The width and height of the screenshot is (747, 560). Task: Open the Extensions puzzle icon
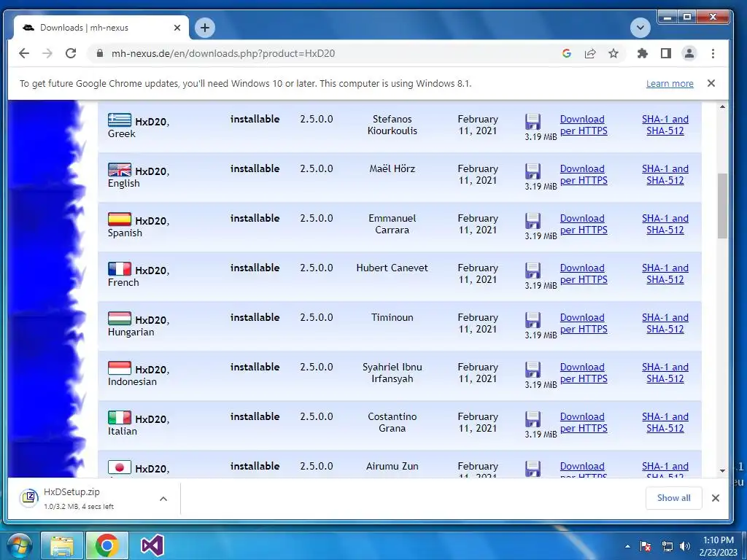[x=642, y=53]
